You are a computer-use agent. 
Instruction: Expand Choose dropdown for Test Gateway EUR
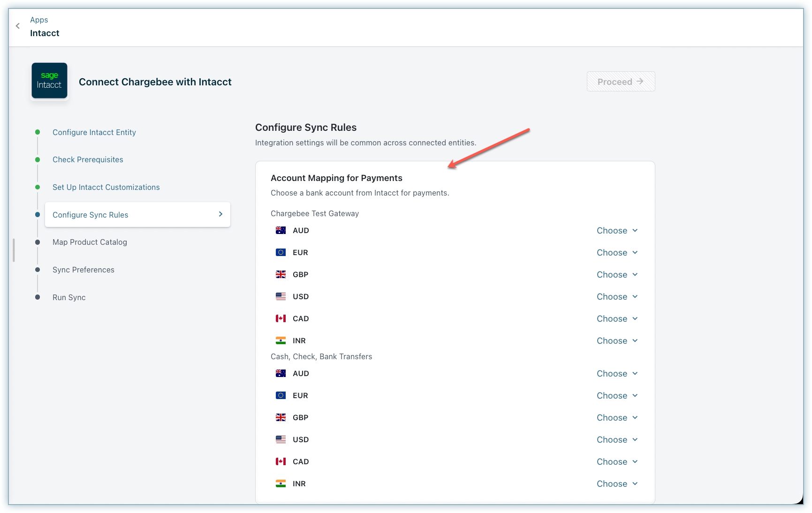click(617, 252)
